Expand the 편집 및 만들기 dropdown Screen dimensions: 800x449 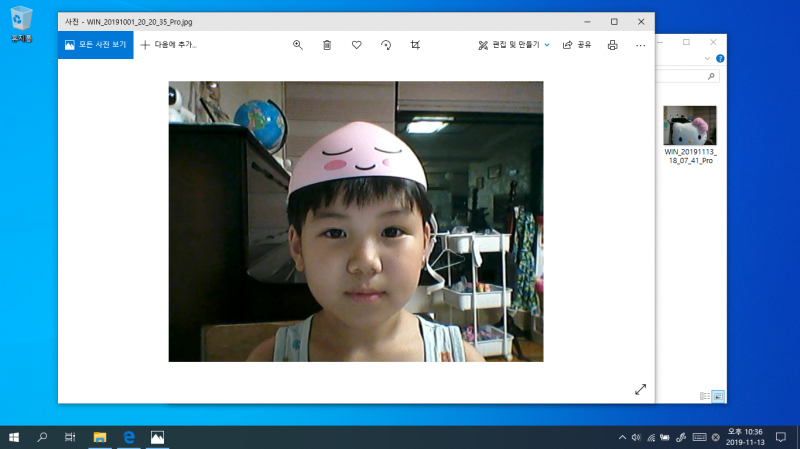(x=514, y=45)
